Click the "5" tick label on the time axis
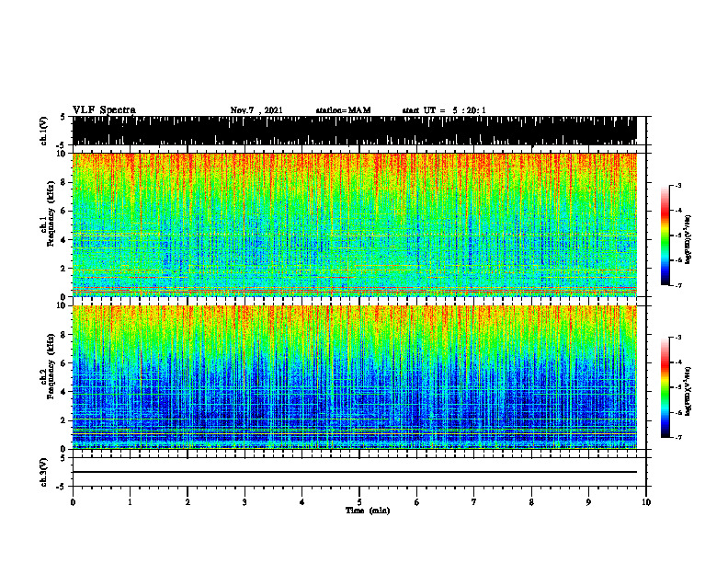The height and width of the screenshot is (563, 728). (x=359, y=502)
